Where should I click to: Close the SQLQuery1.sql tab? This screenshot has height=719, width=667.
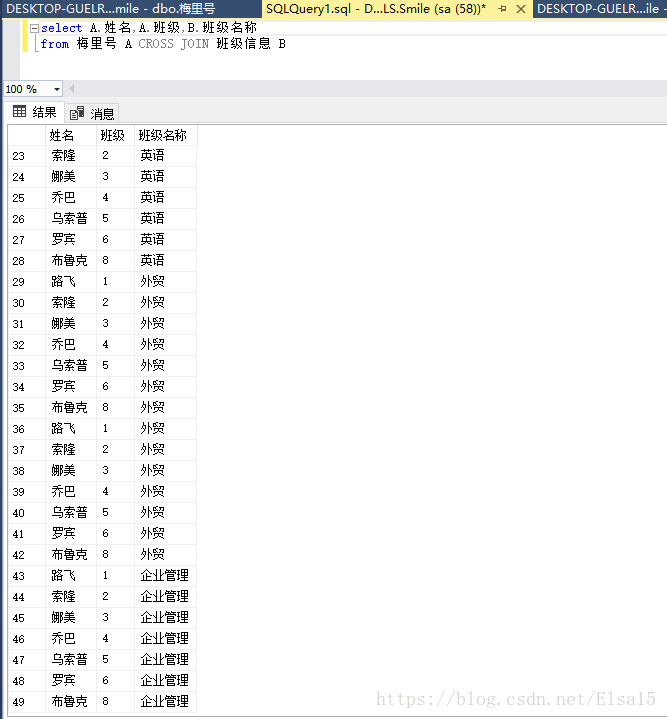click(x=521, y=9)
